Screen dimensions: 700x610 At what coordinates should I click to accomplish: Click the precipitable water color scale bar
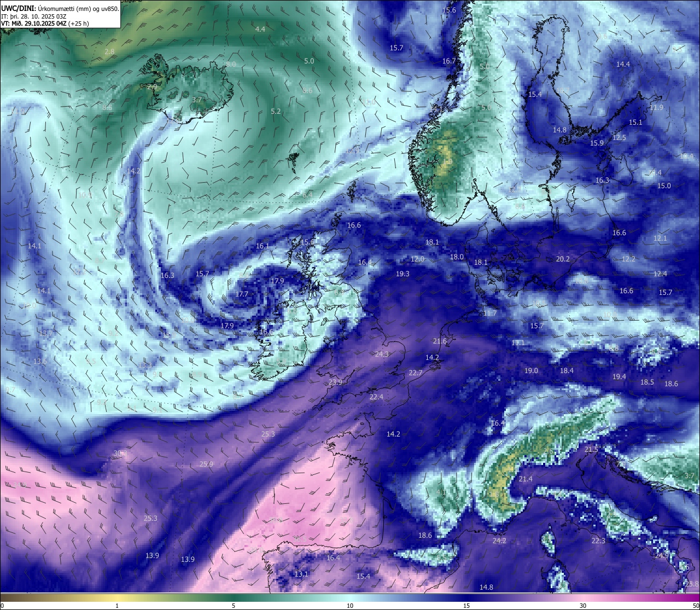tap(350, 597)
